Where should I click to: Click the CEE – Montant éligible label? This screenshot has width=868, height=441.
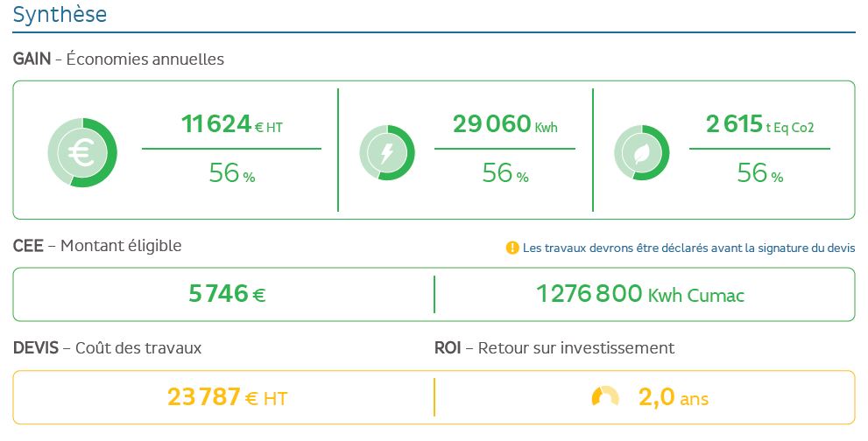click(97, 246)
